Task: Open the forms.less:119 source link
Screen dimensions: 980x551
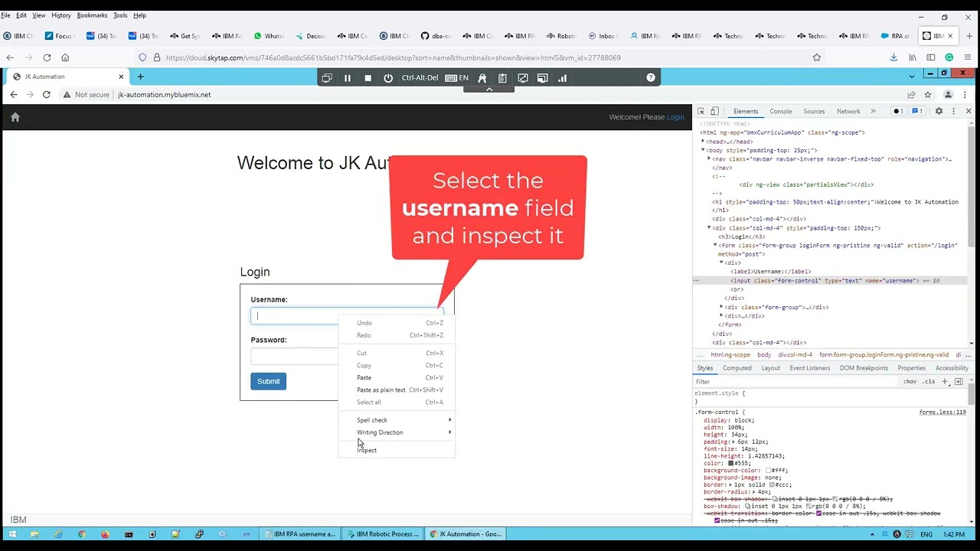Action: 942,412
